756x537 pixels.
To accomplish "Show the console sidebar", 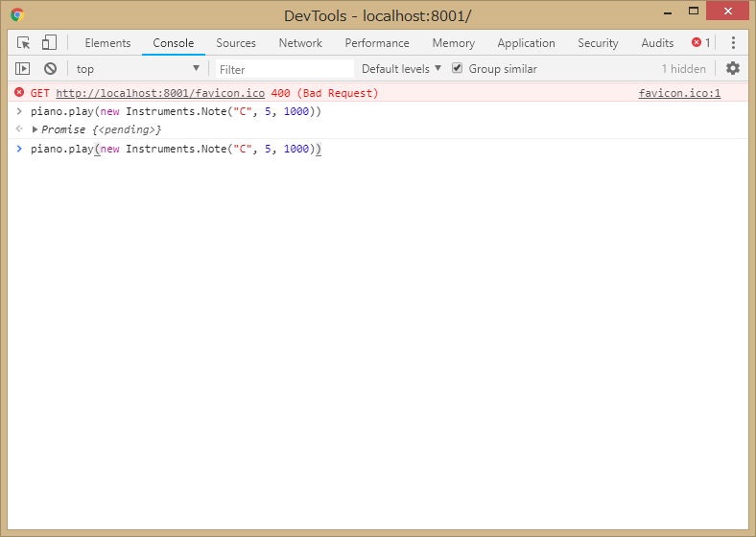I will pyautogui.click(x=23, y=69).
